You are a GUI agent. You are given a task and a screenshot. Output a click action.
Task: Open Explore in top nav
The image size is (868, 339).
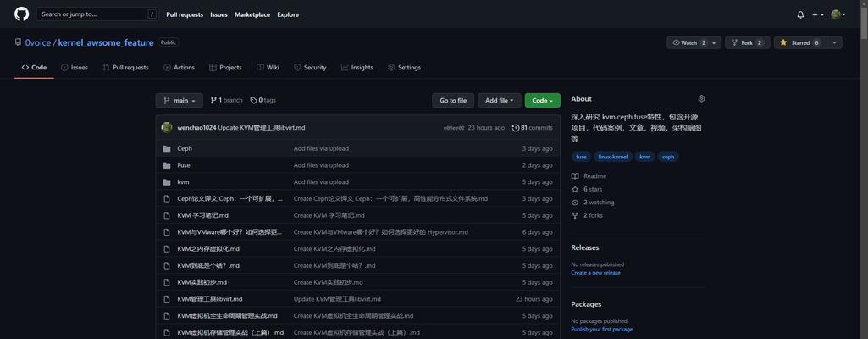[x=288, y=14]
